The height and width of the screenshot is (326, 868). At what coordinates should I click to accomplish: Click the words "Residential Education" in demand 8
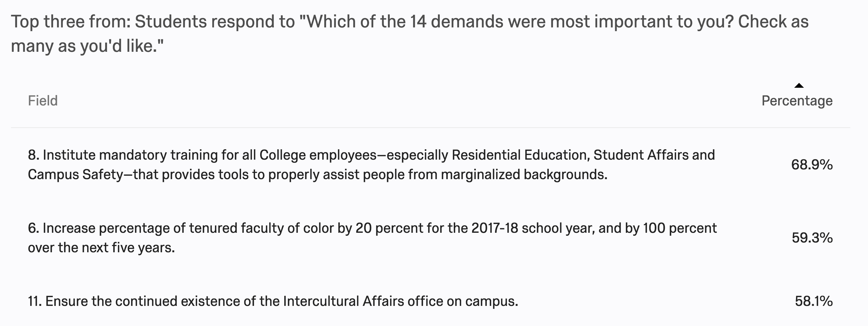[x=520, y=155]
